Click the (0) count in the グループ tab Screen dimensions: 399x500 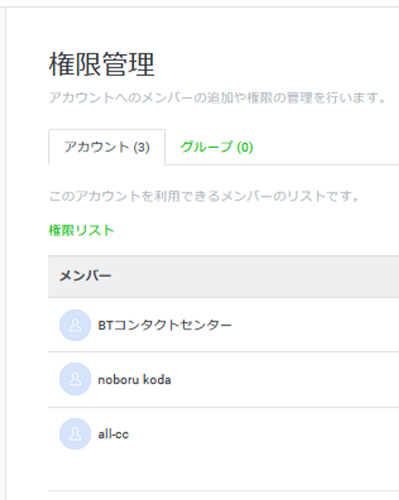coord(245,147)
